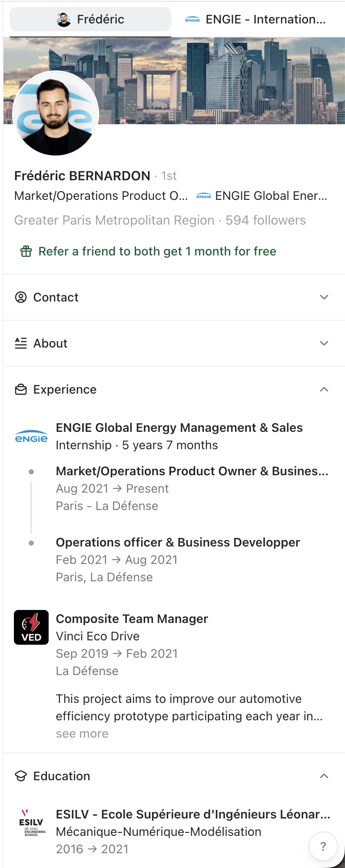The width and height of the screenshot is (345, 868).
Task: Select Operations officer & Business Developper role
Action: pyautogui.click(x=178, y=543)
